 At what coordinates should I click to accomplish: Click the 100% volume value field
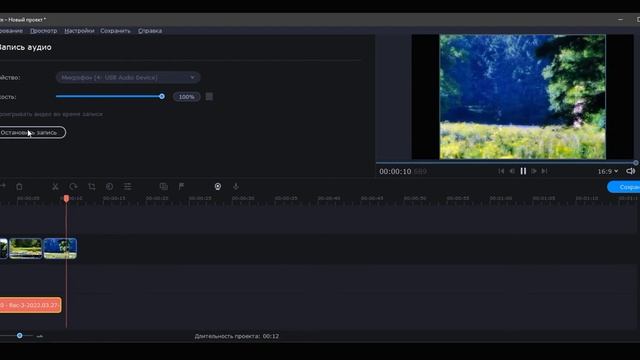pos(187,97)
